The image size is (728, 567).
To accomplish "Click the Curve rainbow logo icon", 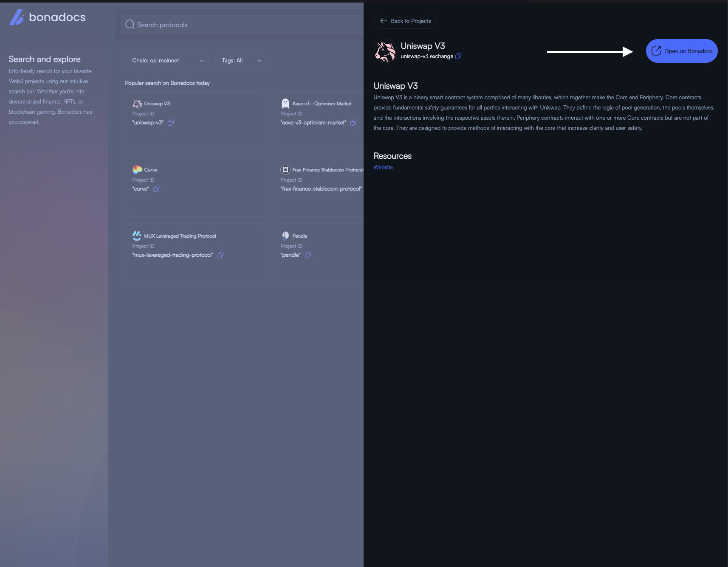I will pyautogui.click(x=137, y=170).
